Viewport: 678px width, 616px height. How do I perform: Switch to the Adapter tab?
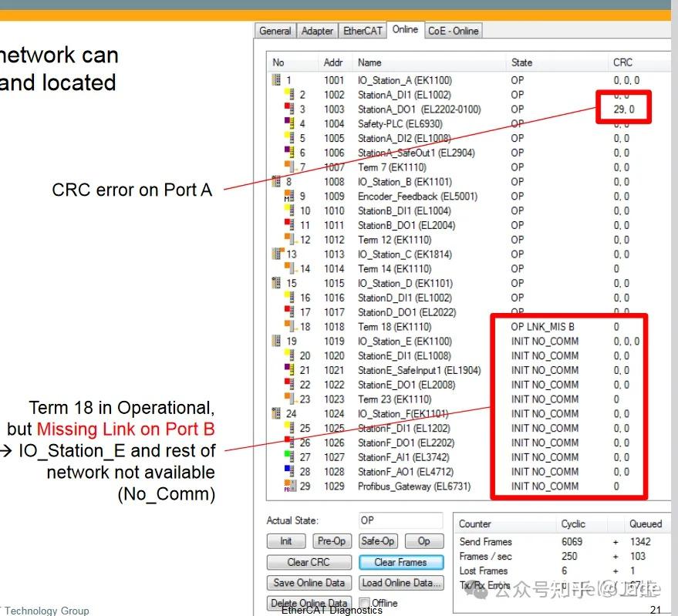[317, 30]
